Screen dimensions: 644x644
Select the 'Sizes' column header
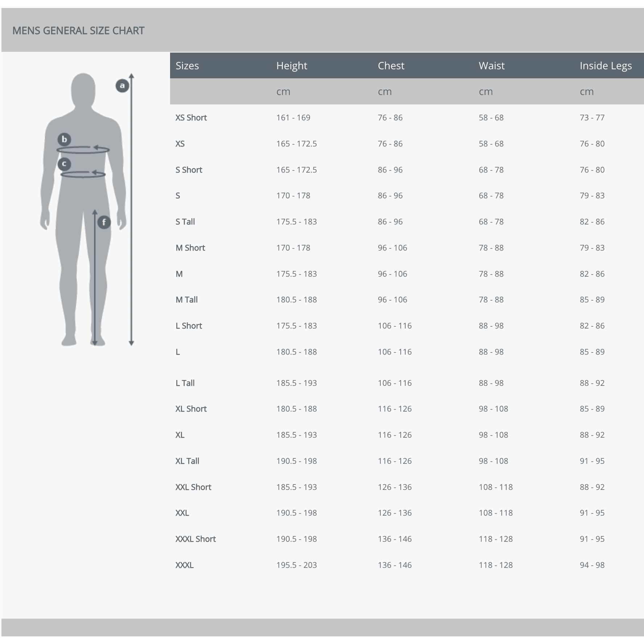(x=187, y=66)
